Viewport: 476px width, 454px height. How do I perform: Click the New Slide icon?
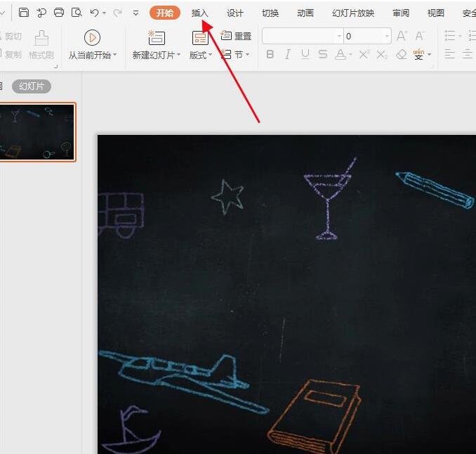point(156,38)
